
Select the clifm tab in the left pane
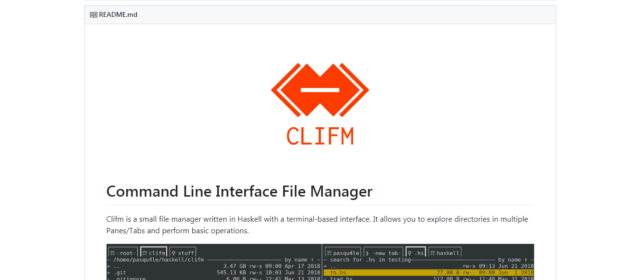[154, 253]
